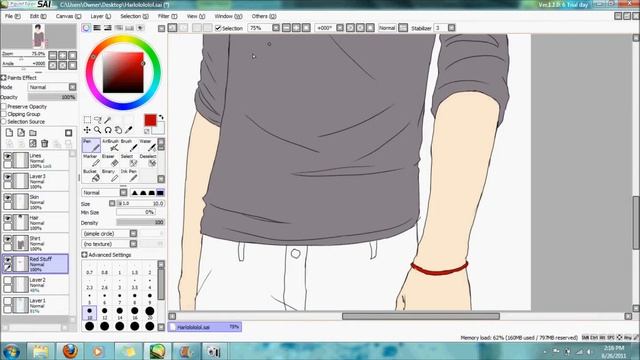Image resolution: width=640 pixels, height=360 pixels.
Task: Select the Red Stuff layer
Action: 35,264
